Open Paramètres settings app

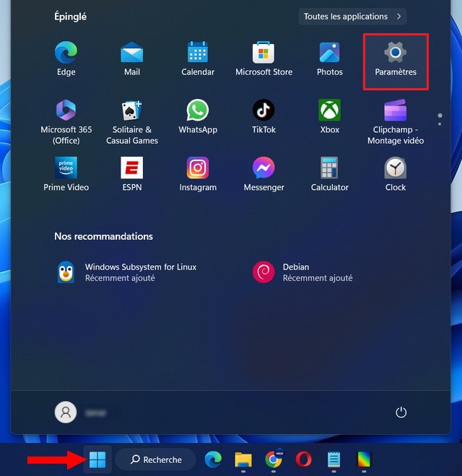tap(396, 61)
